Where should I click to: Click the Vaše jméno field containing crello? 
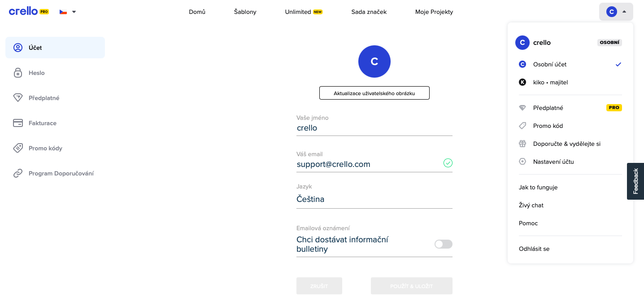point(374,128)
